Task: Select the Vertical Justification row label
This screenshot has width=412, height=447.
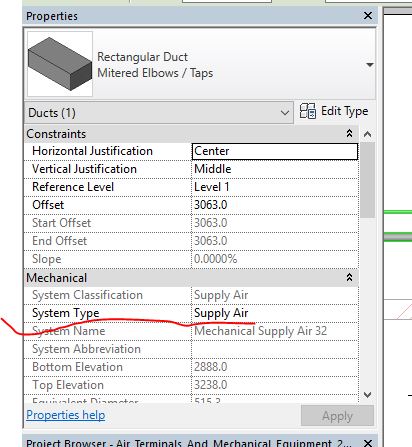Action: (84, 169)
